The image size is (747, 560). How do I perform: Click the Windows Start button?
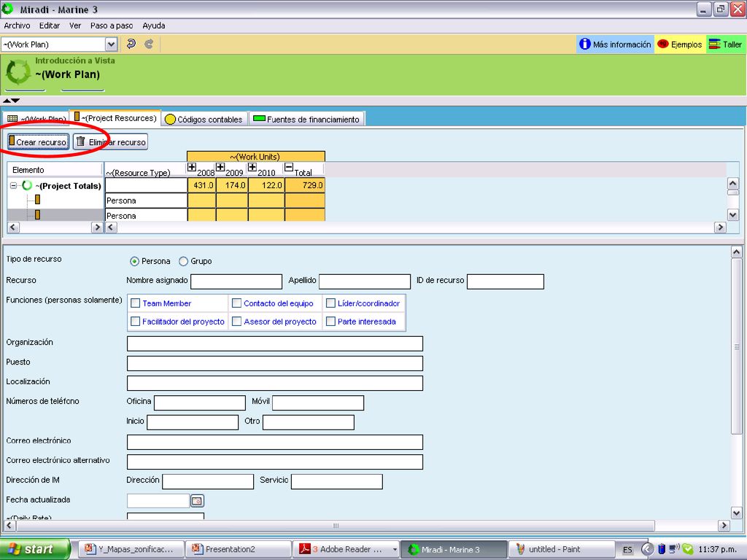35,549
